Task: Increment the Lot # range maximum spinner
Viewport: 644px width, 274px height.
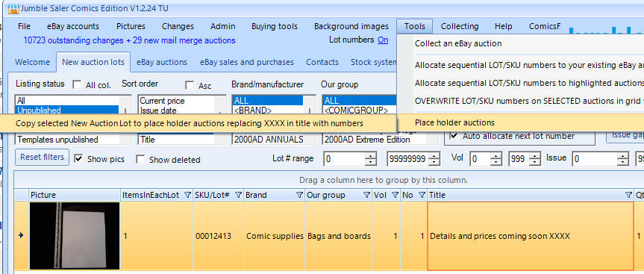Action: click(434, 155)
